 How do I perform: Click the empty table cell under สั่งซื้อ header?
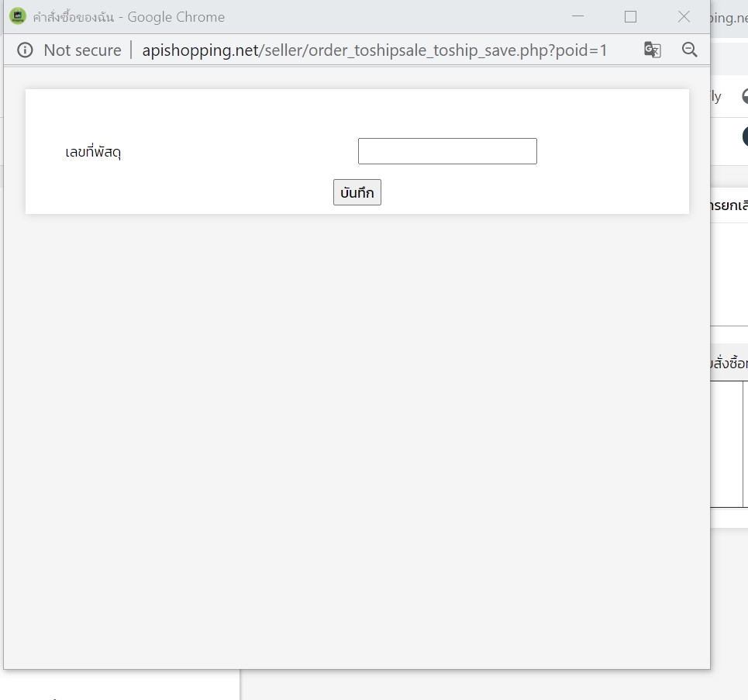(x=726, y=443)
